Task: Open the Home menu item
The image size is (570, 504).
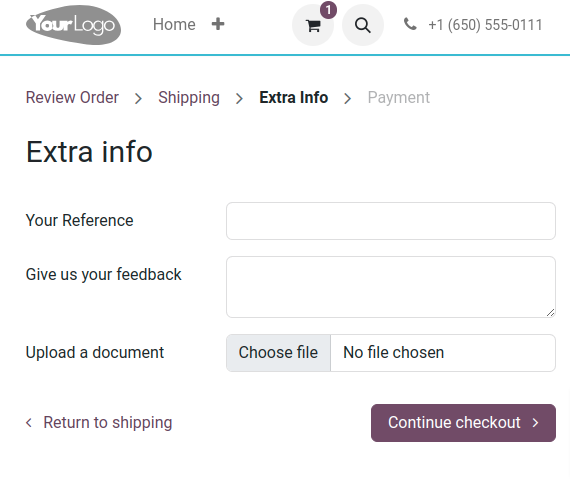Action: click(174, 25)
